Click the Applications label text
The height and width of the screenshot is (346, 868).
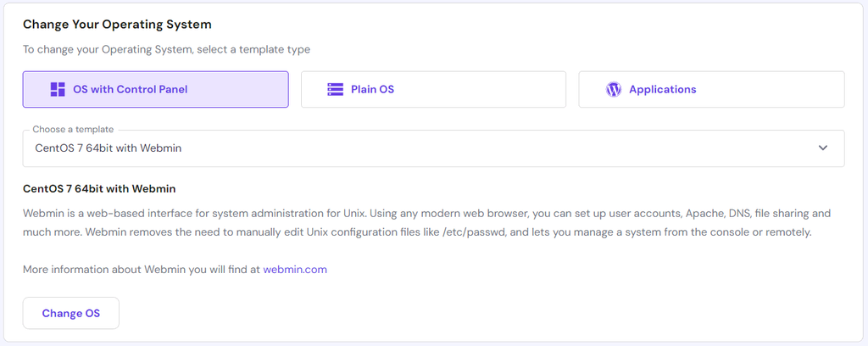663,89
